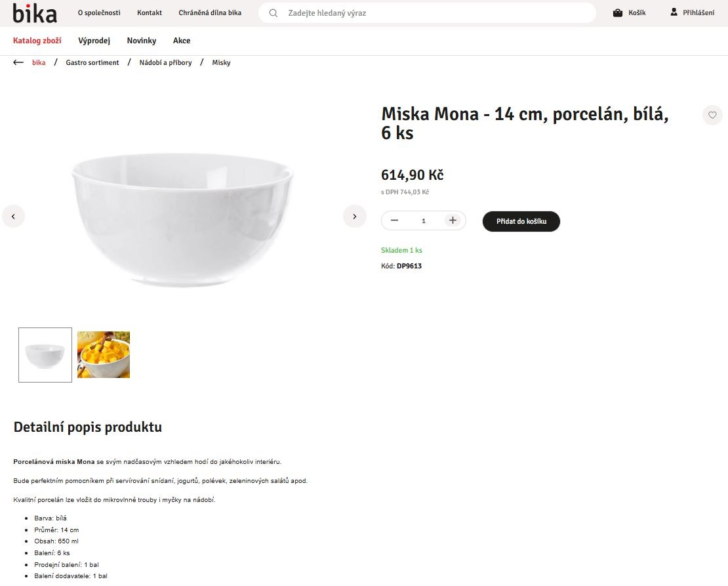This screenshot has height=586, width=728.
Task: Open the Výprodej menu item
Action: coord(94,41)
